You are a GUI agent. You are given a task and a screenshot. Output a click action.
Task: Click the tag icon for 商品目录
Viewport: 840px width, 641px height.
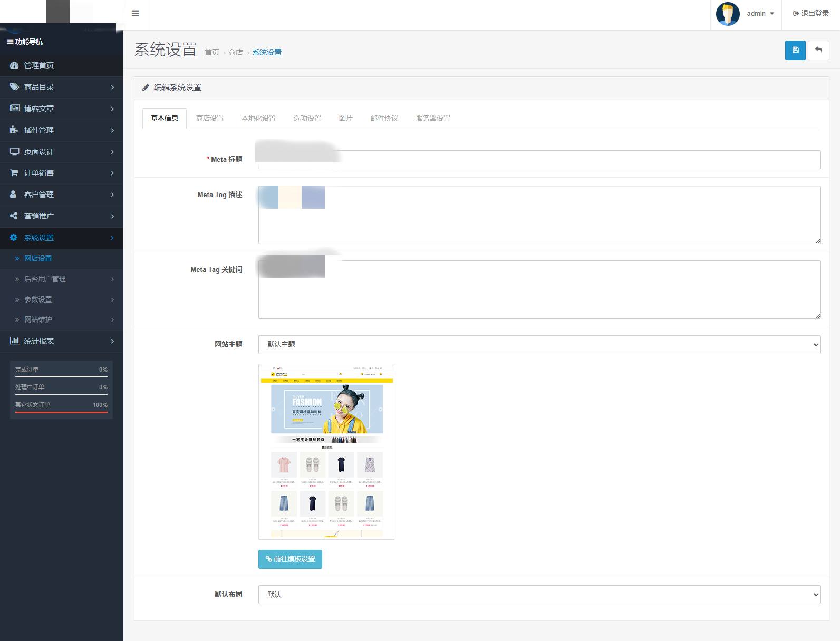(14, 87)
